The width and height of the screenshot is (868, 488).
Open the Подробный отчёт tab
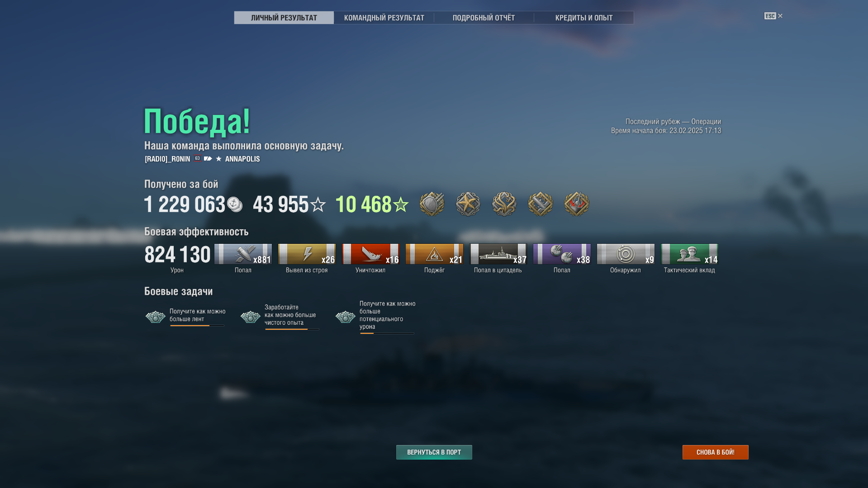484,18
